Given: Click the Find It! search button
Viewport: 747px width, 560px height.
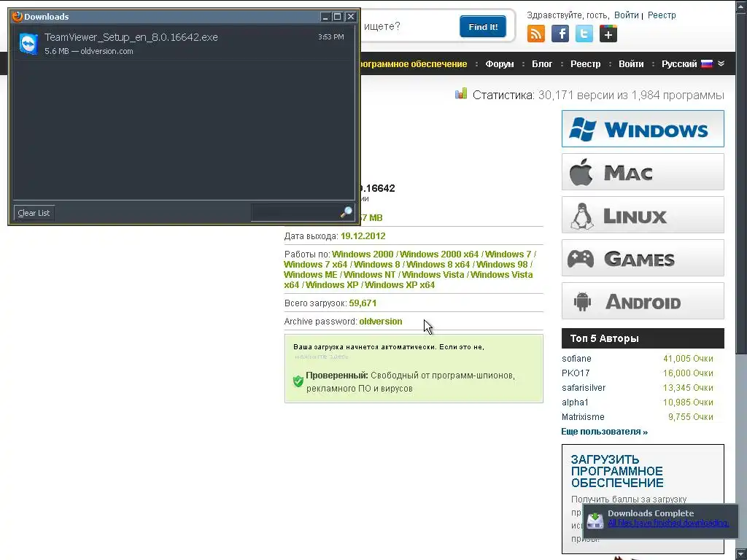Looking at the screenshot, I should pyautogui.click(x=483, y=27).
